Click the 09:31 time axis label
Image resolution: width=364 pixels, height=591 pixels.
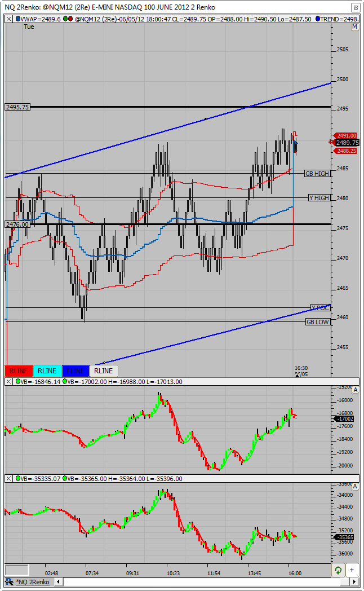point(132,574)
